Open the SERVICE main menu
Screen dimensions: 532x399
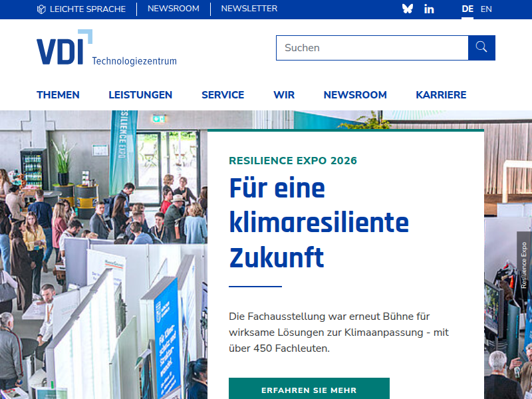pyautogui.click(x=223, y=95)
